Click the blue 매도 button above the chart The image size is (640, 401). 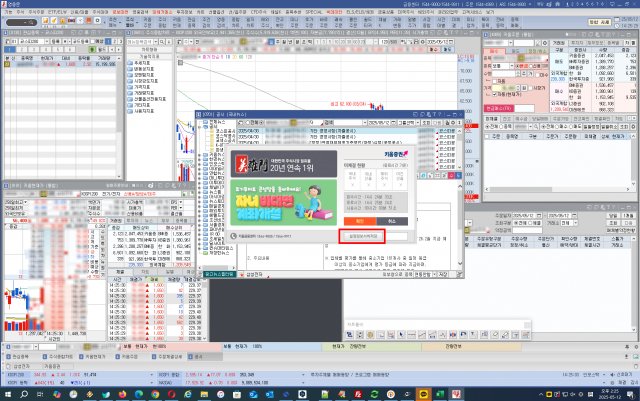pos(447,49)
